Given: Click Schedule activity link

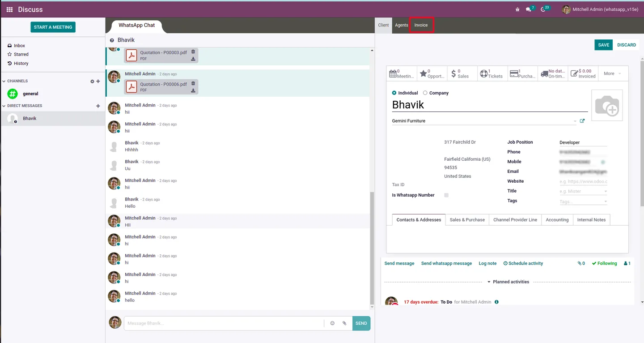Looking at the screenshot, I should [523, 263].
